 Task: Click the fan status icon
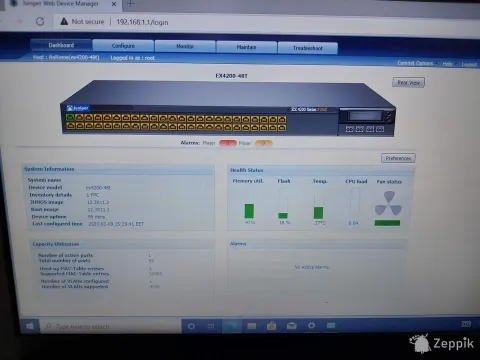tap(388, 203)
